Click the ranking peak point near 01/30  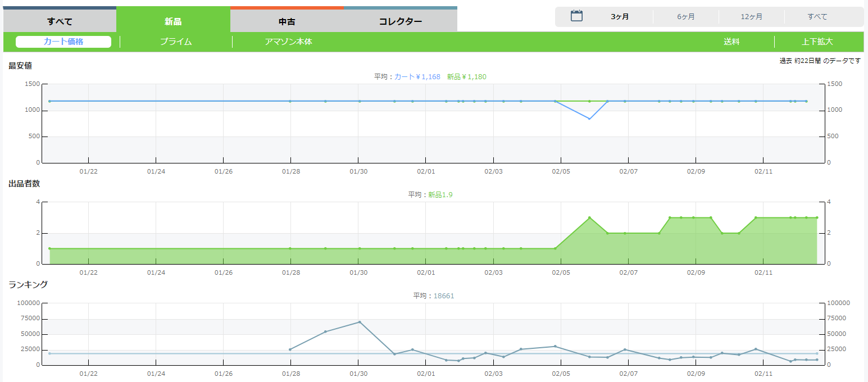pos(359,322)
